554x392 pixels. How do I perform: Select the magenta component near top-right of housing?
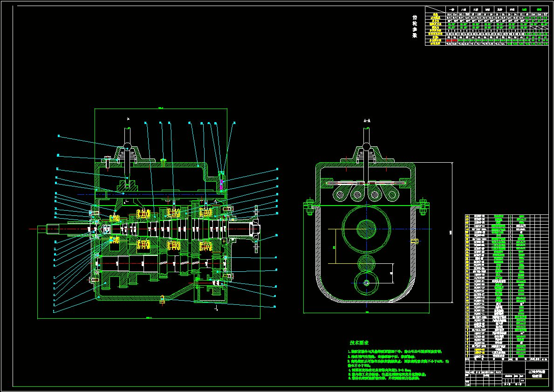[221, 185]
